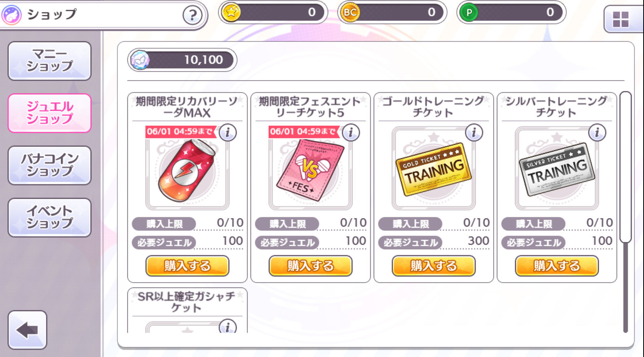
Task: Click the shop list vertical scrollbar
Action: [625, 211]
